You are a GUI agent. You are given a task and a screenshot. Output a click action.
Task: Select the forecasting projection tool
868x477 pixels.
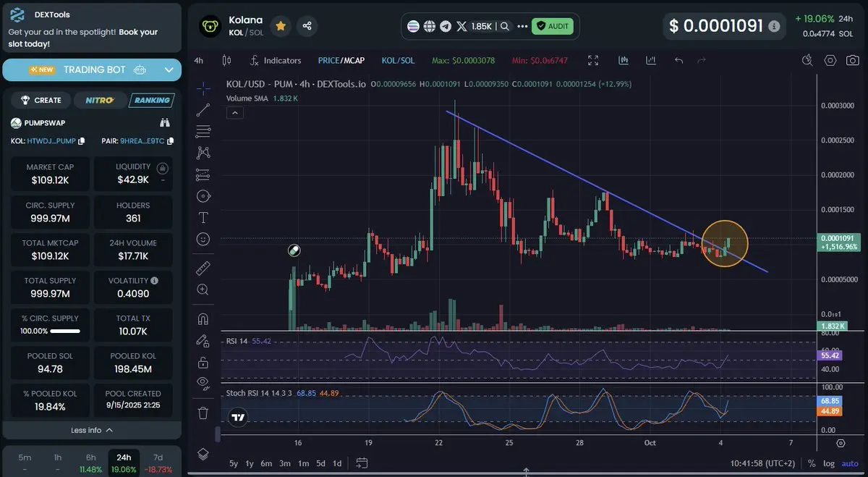pos(203,174)
